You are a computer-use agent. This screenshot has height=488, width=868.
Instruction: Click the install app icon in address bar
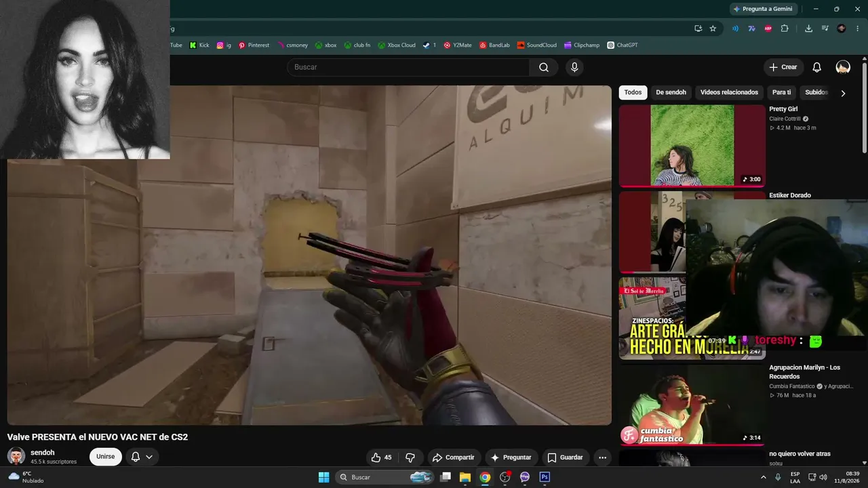(698, 28)
